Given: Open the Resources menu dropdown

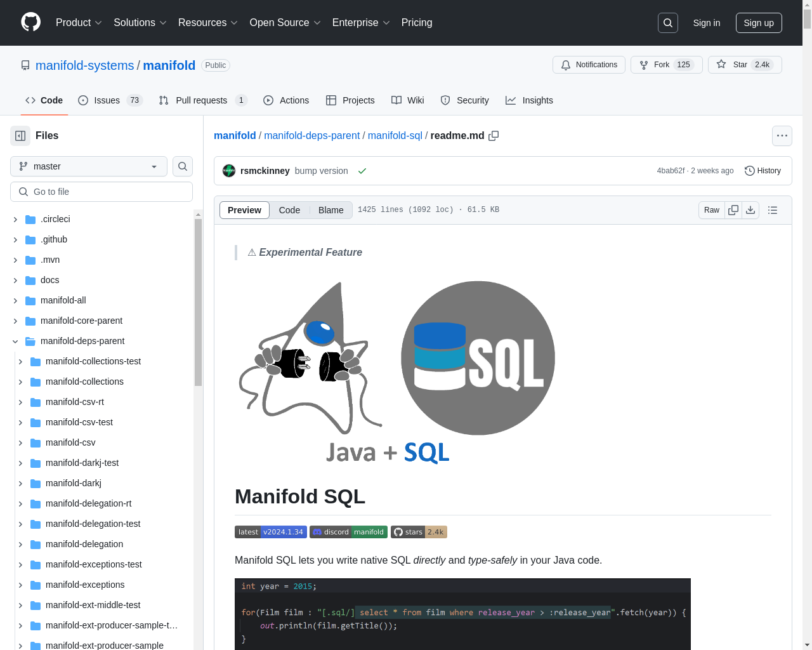Looking at the screenshot, I should point(208,23).
